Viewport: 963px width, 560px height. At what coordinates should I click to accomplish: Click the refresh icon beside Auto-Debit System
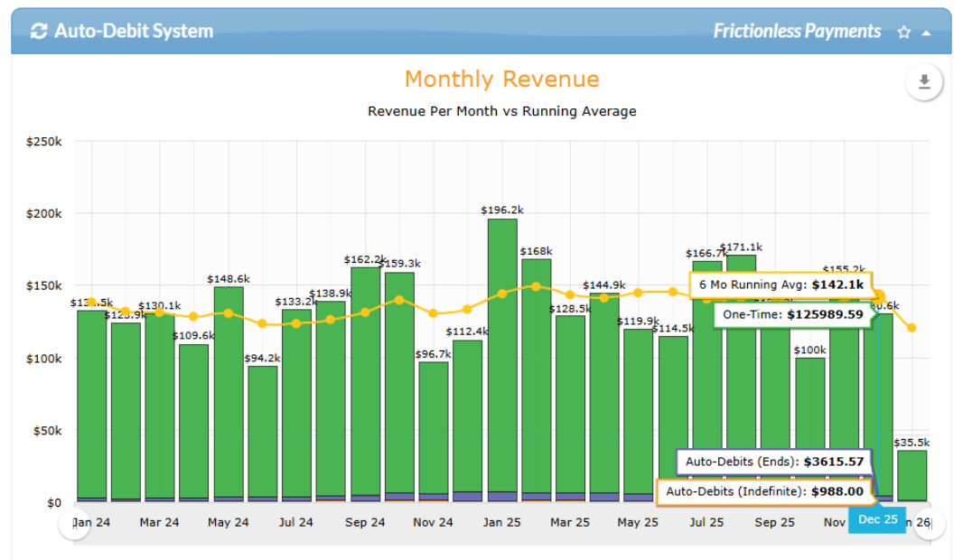[39, 32]
